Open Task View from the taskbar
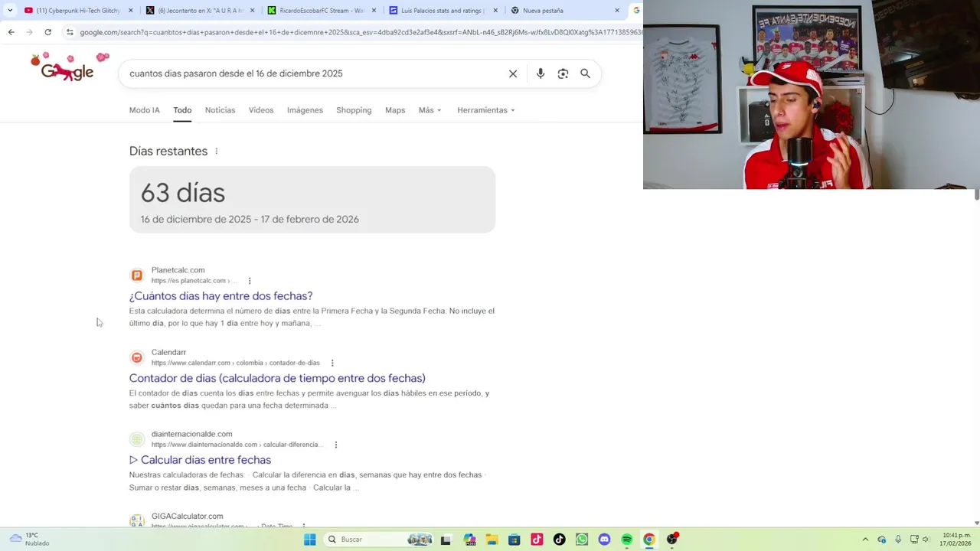 [446, 540]
